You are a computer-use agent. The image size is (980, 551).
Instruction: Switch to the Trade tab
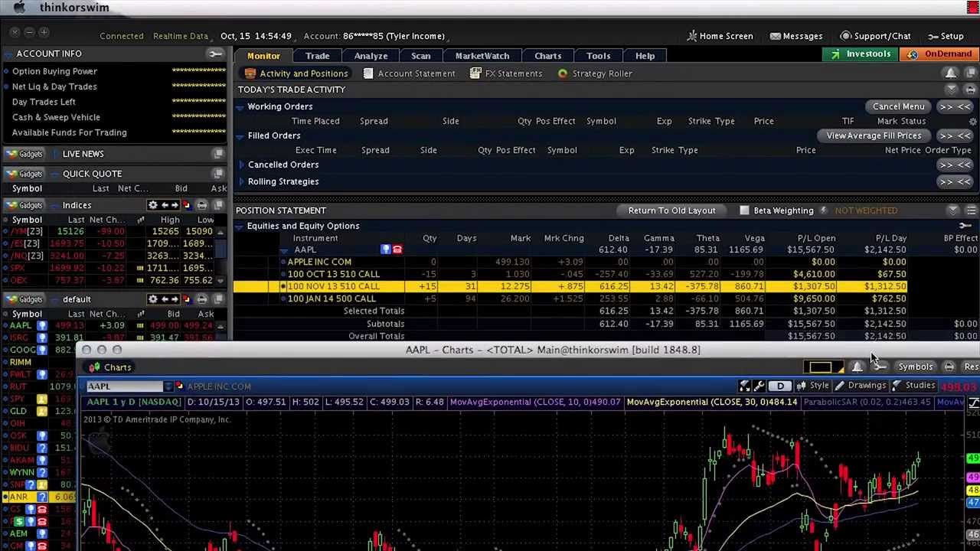318,56
